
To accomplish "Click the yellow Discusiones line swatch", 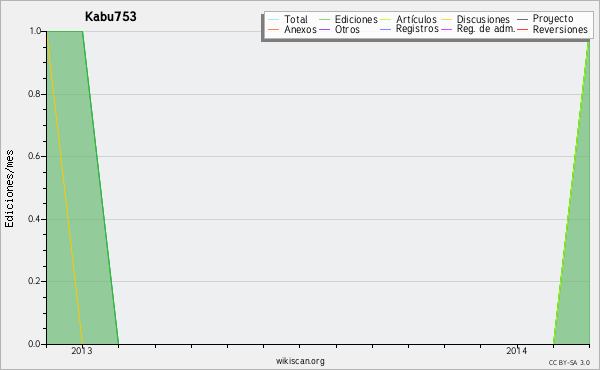I will tap(447, 19).
